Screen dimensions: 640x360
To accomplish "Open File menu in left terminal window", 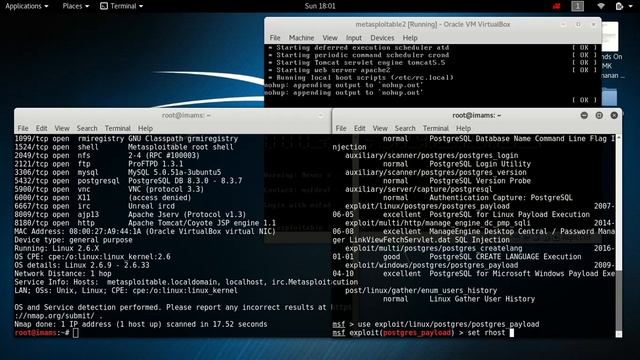I will coord(23,128).
